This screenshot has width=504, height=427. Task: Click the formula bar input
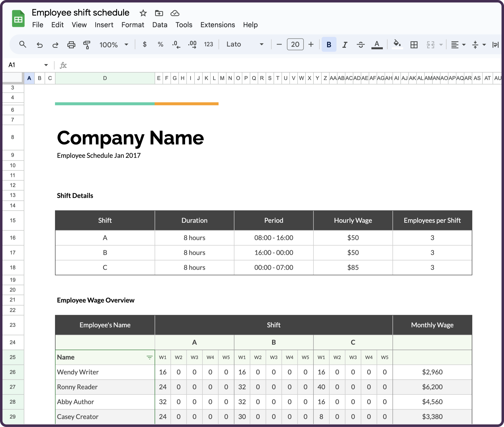click(x=285, y=65)
